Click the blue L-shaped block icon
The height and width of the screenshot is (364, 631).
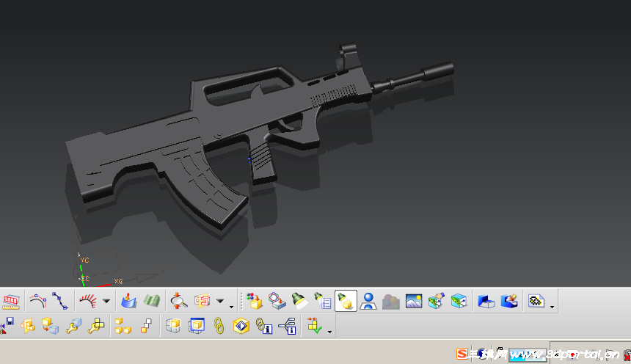click(x=486, y=301)
